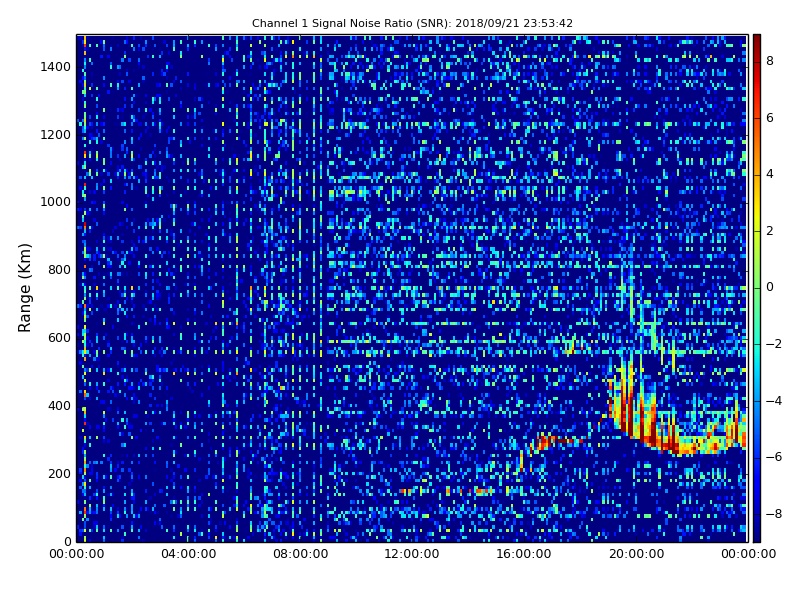
Task: Click the colorbar label −6
Action: click(x=774, y=457)
